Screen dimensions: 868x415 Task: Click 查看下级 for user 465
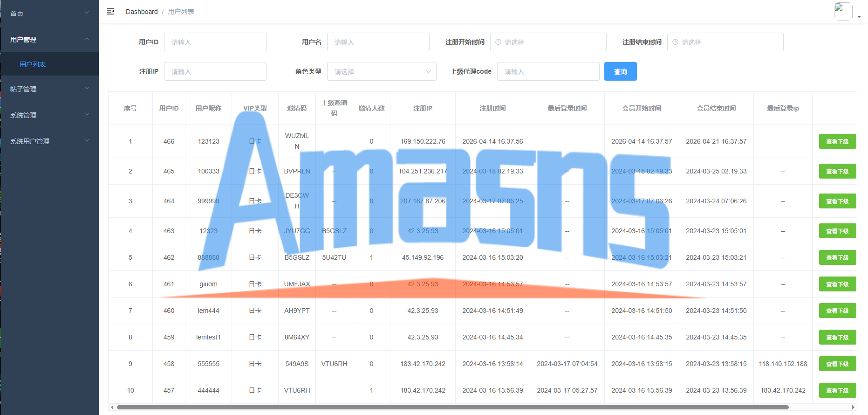tap(837, 171)
